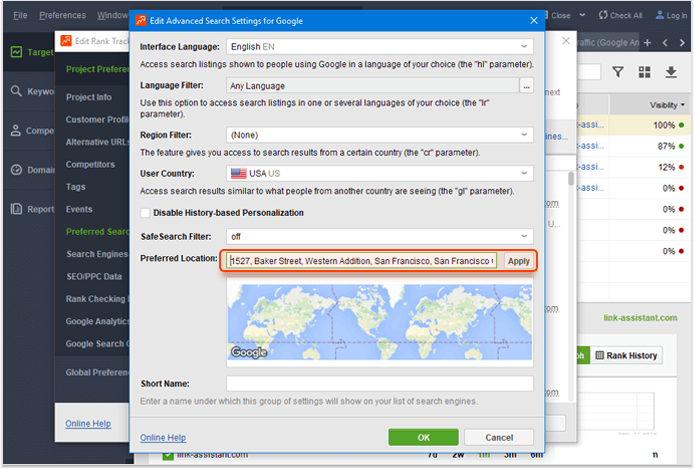694x469 pixels.
Task: Open Project Preferences section header
Action: [97, 69]
